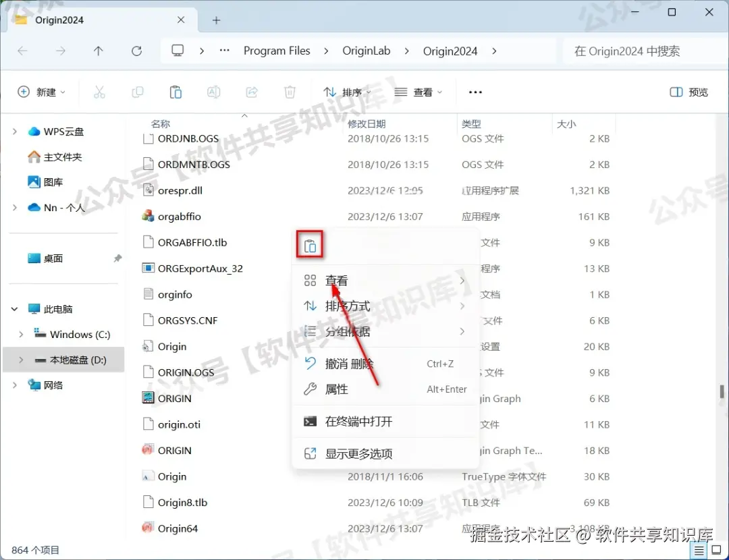This screenshot has height=560, width=729.
Task: Sort by the 大小 column header
Action: pos(566,123)
